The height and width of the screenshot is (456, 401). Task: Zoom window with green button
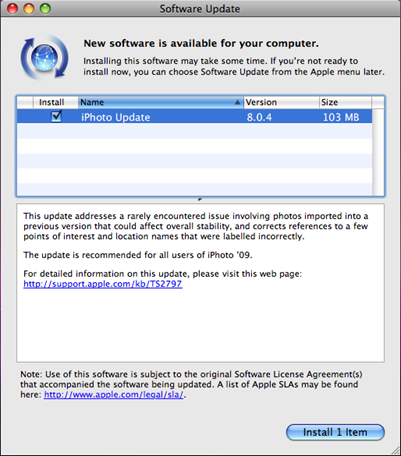coord(45,9)
